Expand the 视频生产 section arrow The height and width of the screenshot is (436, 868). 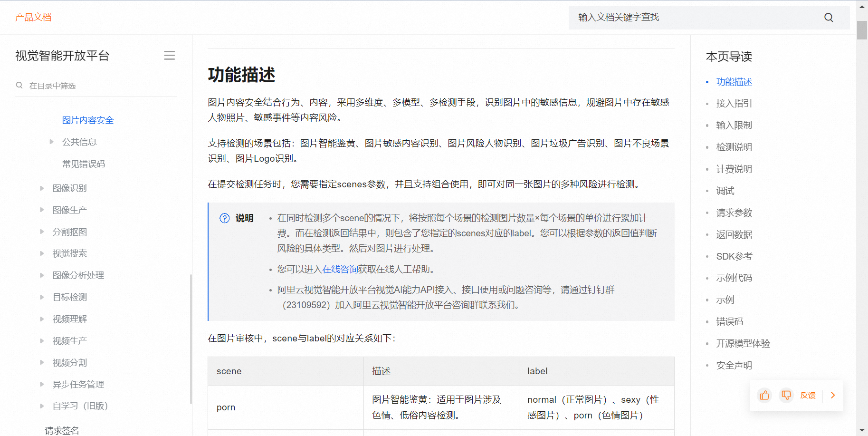point(42,340)
